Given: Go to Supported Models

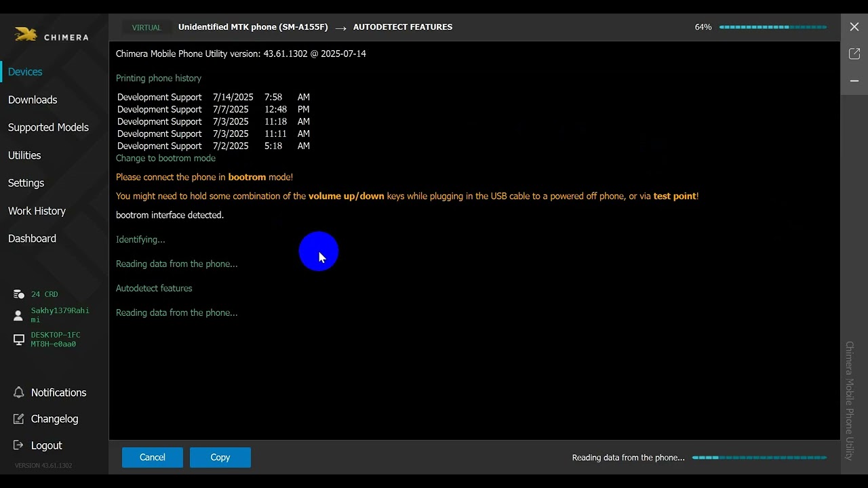Looking at the screenshot, I should click(48, 127).
